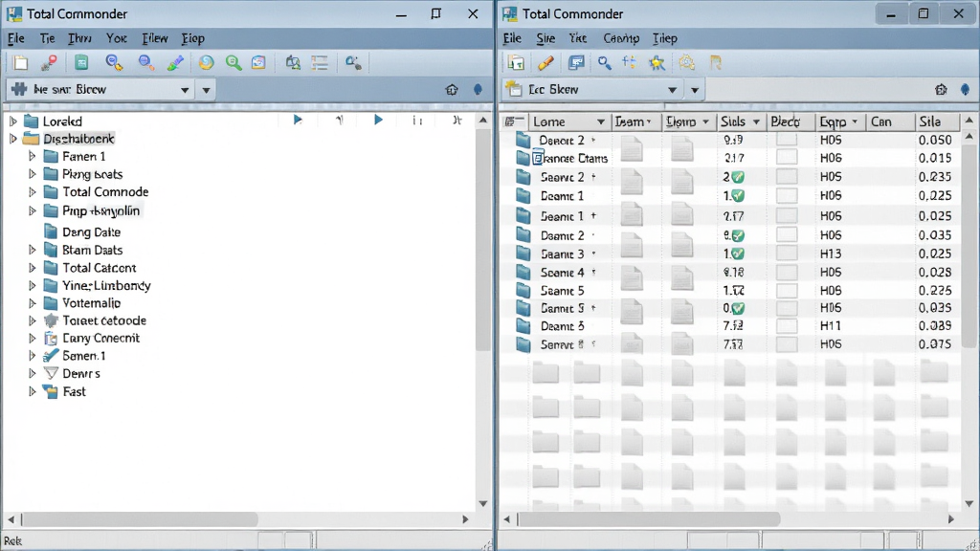Sort by the 'Sila' column header
This screenshot has height=551, width=980.
click(x=936, y=121)
